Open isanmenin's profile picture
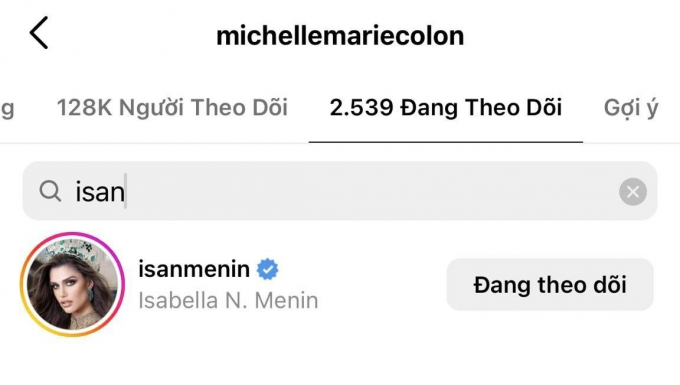 (72, 284)
